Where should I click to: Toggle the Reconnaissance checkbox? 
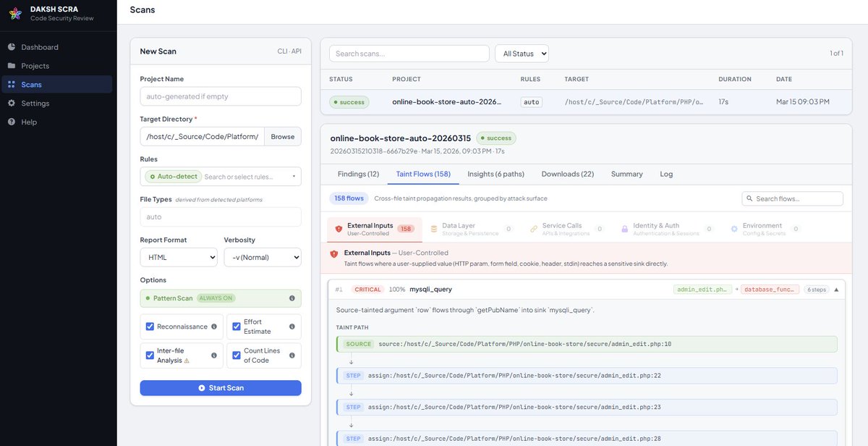(150, 327)
